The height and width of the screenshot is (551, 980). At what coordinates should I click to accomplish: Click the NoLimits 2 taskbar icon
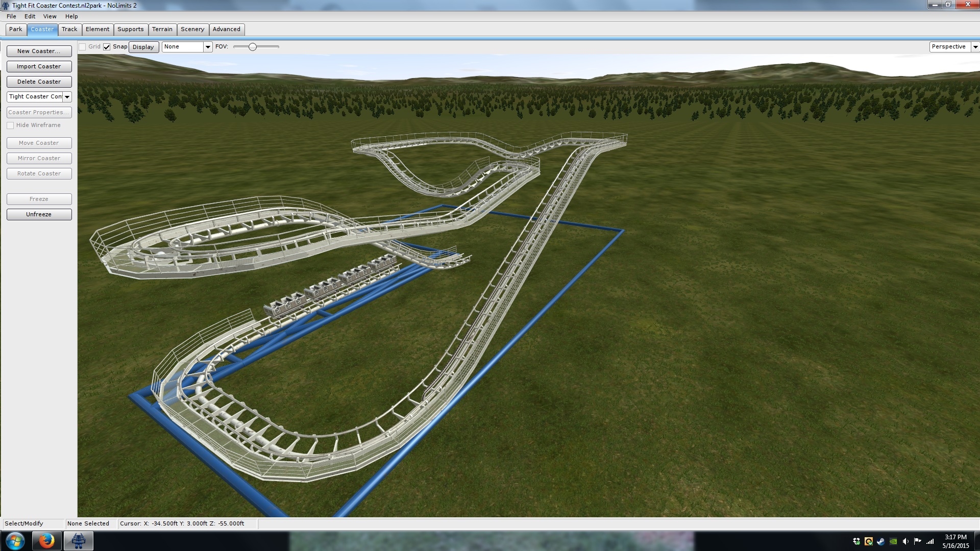coord(78,541)
